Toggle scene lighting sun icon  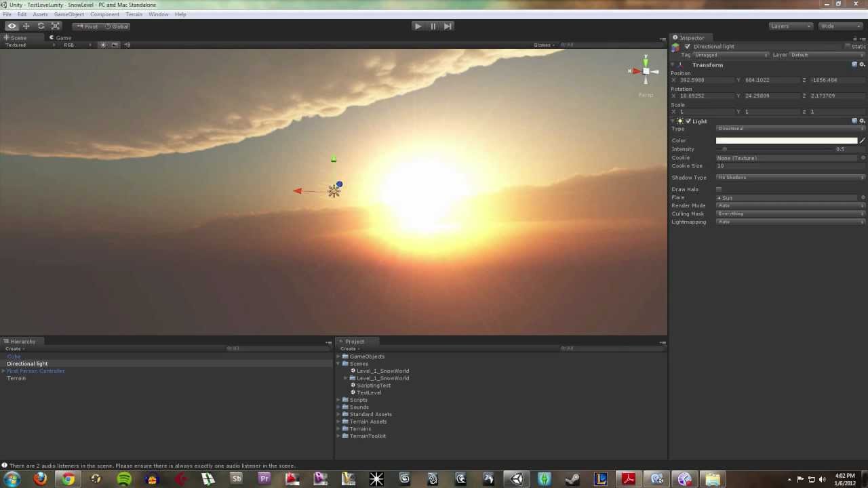103,45
